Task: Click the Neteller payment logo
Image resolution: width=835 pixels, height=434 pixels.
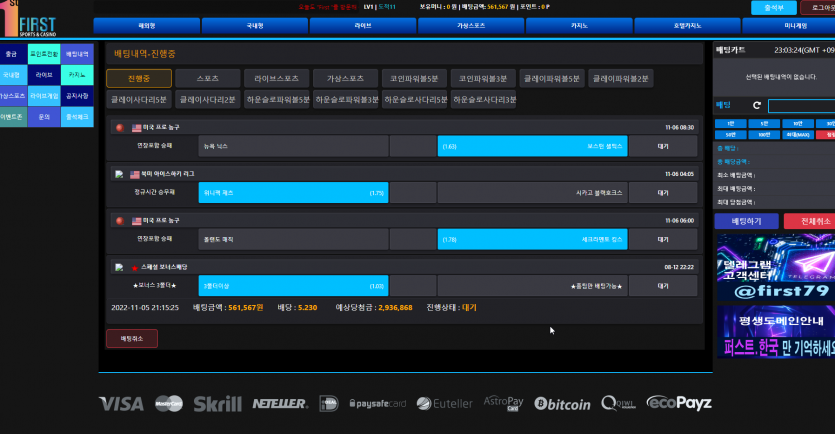Action: 280,403
